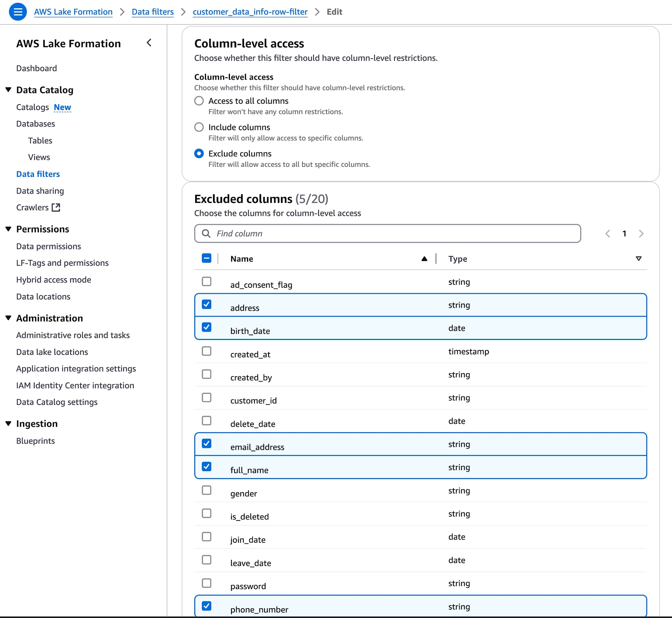
Task: Collapse the Administration section triangle
Action: 8,318
